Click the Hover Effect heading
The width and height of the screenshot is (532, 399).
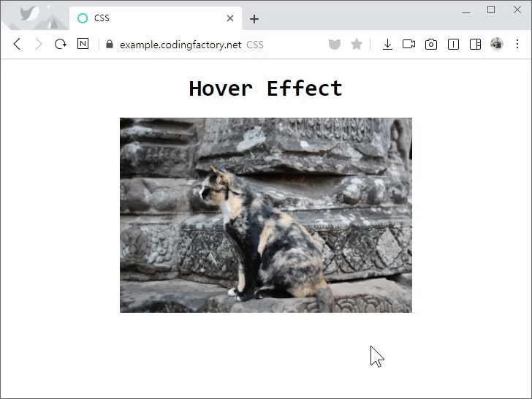tap(266, 88)
